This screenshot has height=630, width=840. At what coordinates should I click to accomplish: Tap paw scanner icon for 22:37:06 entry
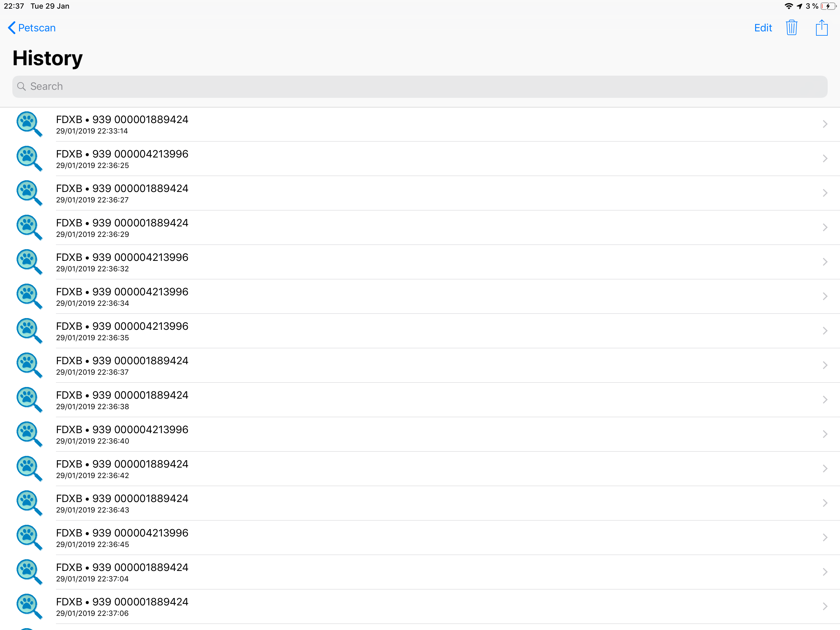tap(29, 606)
